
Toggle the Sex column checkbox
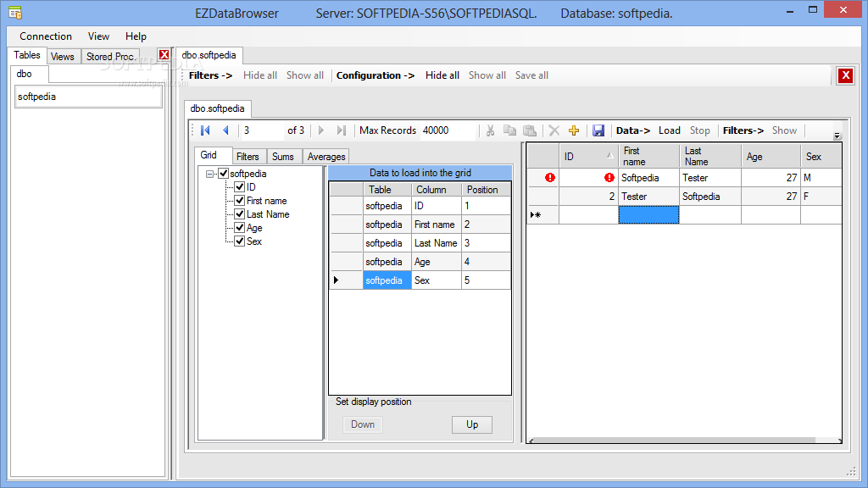tap(240, 241)
